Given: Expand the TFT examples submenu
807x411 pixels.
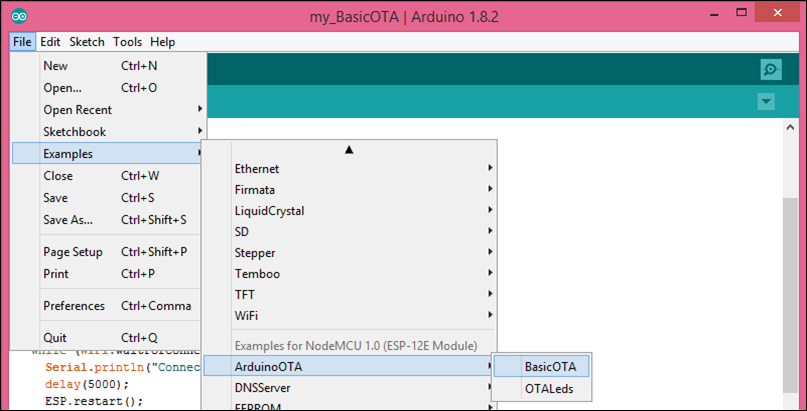Looking at the screenshot, I should coord(349,295).
